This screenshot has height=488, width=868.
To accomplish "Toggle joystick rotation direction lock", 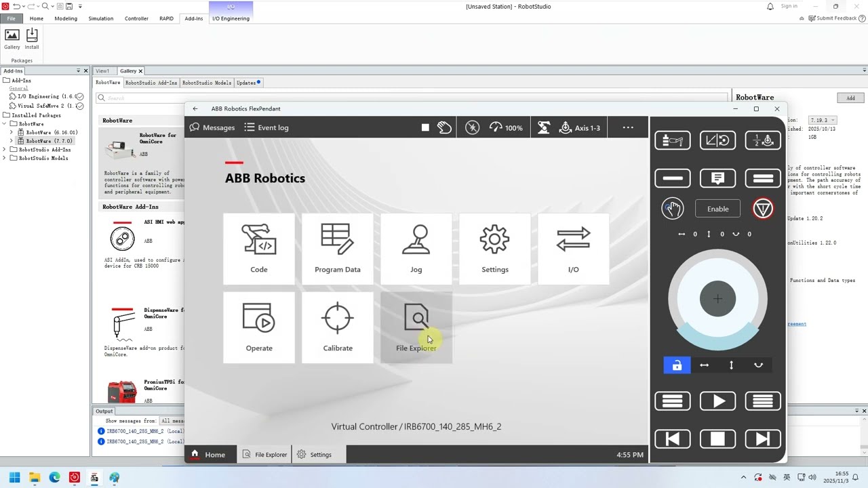I will 758,365.
